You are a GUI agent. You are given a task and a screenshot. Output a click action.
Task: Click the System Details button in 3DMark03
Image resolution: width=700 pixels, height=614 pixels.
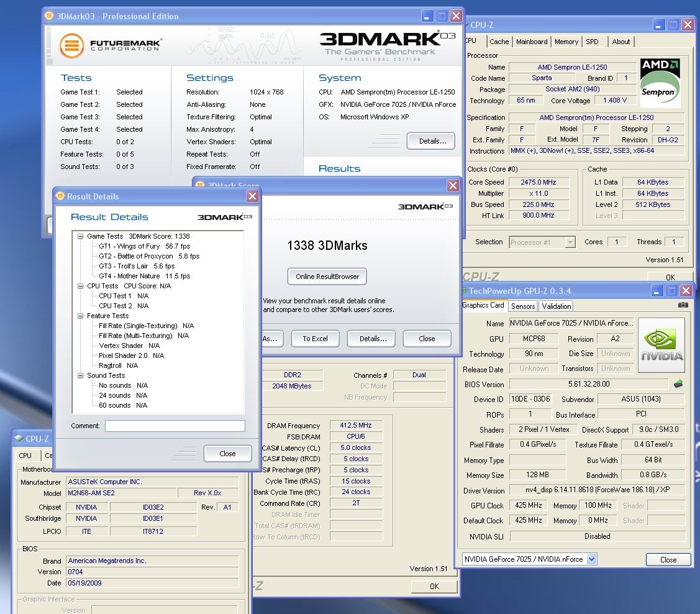pos(431,141)
